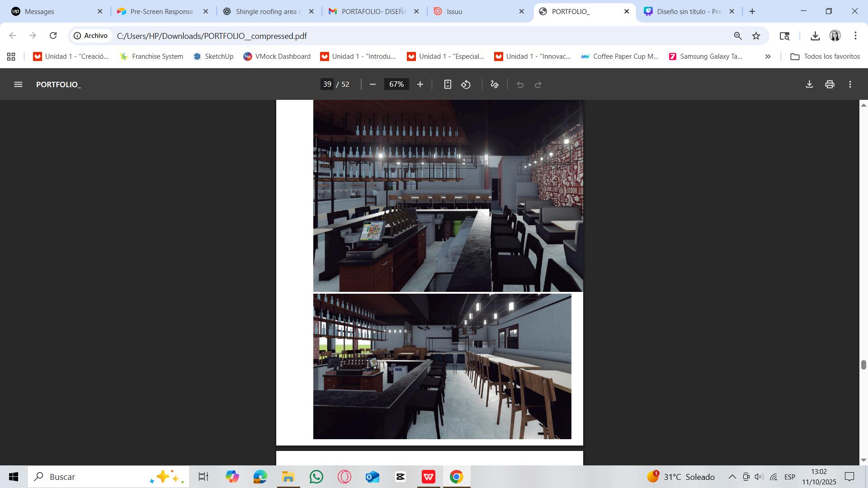Select the draw annotation tool

pyautogui.click(x=495, y=84)
